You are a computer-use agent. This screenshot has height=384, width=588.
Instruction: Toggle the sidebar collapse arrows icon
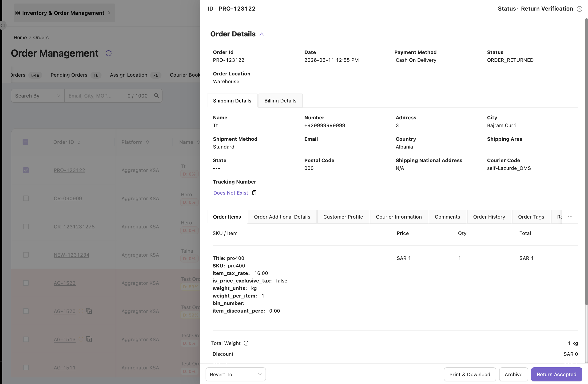pos(3,25)
